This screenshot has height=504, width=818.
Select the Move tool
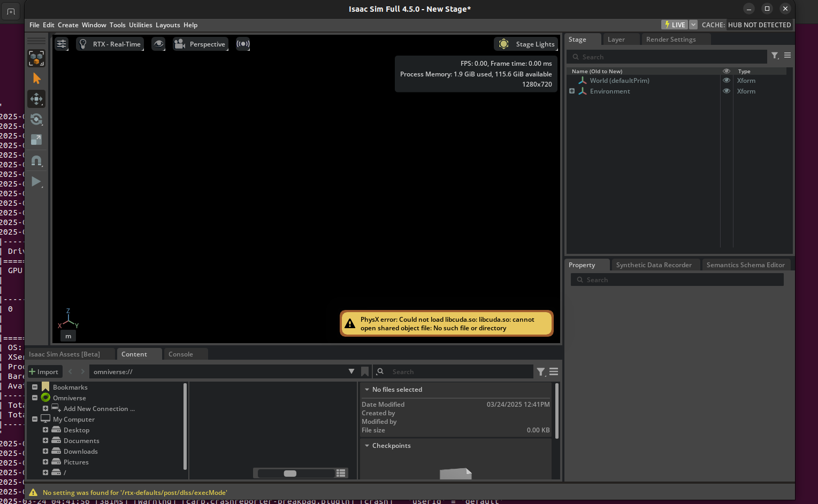click(x=36, y=99)
